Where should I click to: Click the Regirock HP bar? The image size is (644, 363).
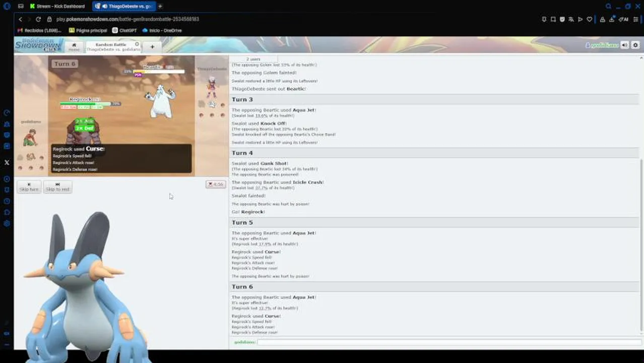click(x=86, y=104)
